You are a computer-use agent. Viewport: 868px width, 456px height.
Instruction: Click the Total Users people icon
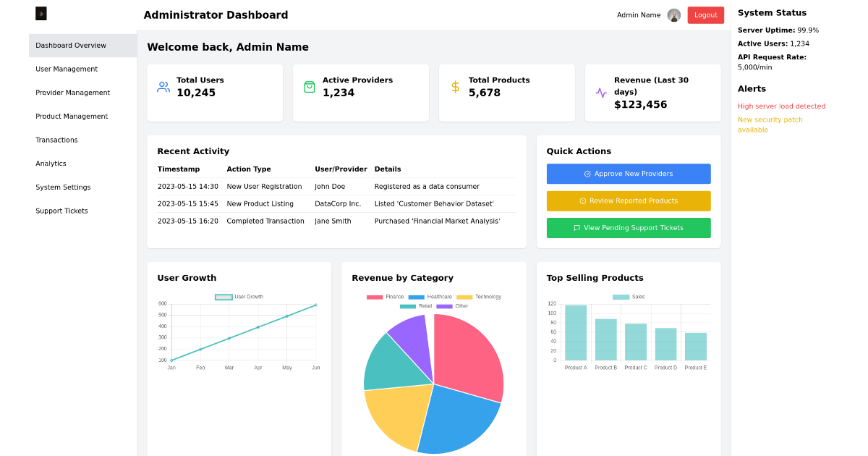tap(163, 87)
